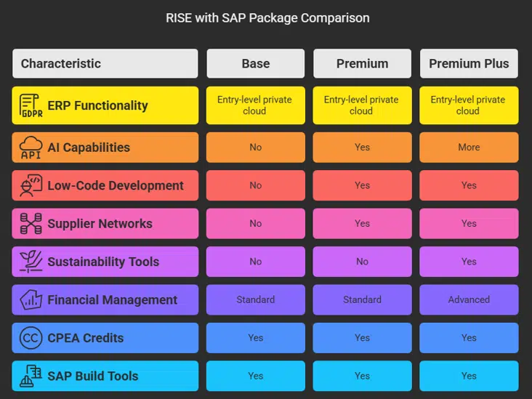
Task: Click Base Yes cell for CPEA Credits
Action: click(256, 338)
